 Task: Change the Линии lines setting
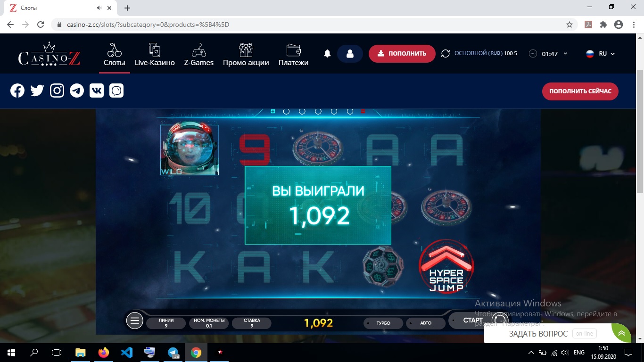pos(166,323)
